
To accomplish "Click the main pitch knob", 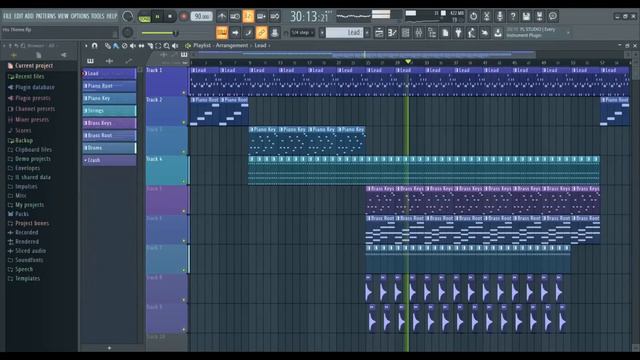I will click(x=128, y=33).
